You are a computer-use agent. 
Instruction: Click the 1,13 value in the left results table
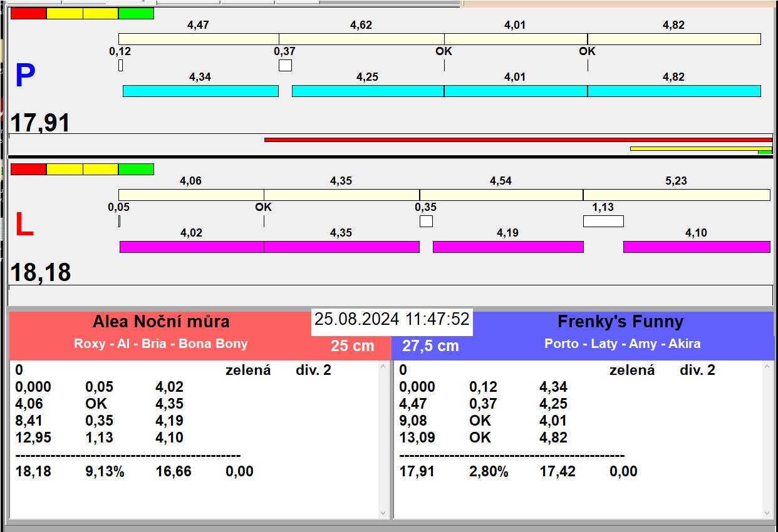pos(99,437)
